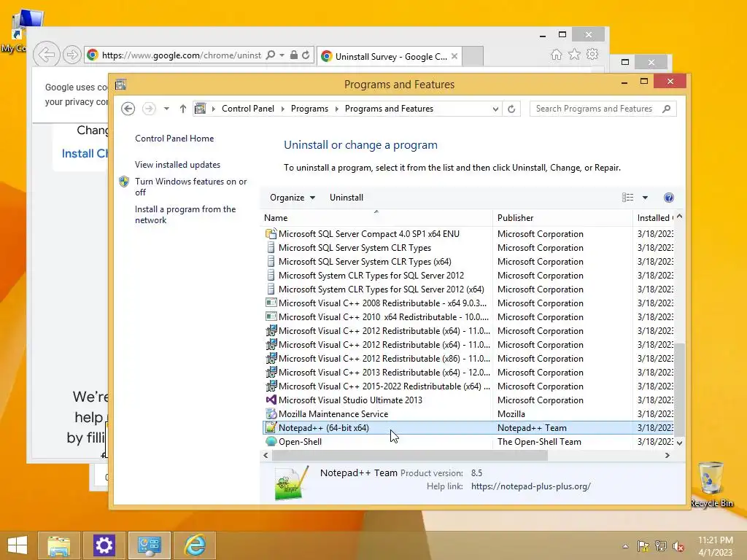The height and width of the screenshot is (560, 747).
Task: Open Internet Explorer tools gear
Action: click(592, 55)
